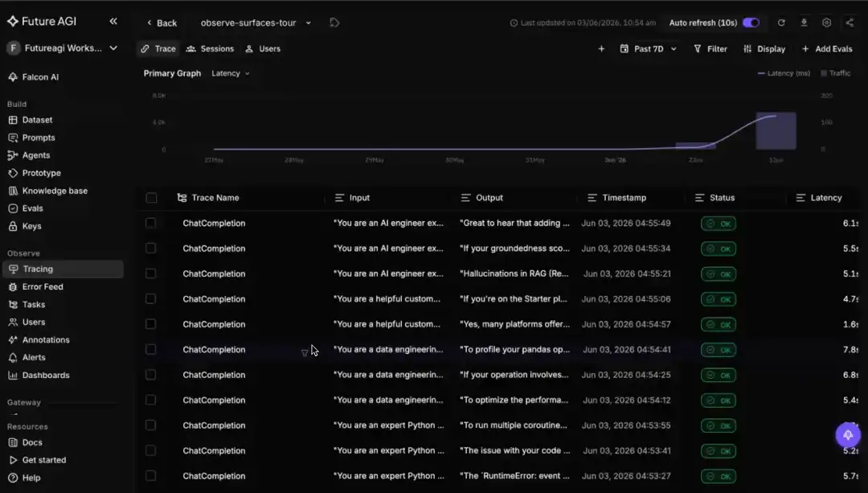Open the purple floating assistant button
Viewport: 868px width, 493px height.
[x=848, y=435]
